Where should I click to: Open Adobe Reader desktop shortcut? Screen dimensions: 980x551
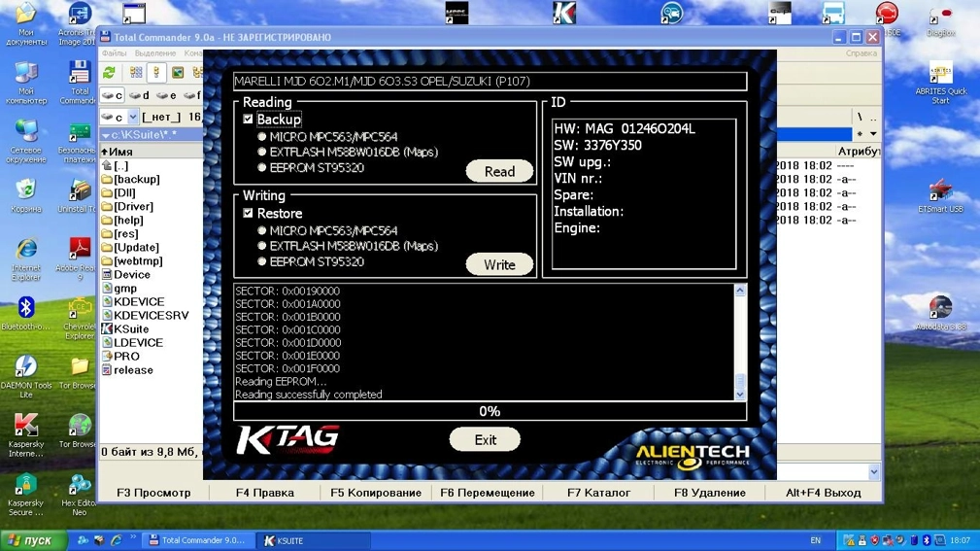[x=80, y=258]
